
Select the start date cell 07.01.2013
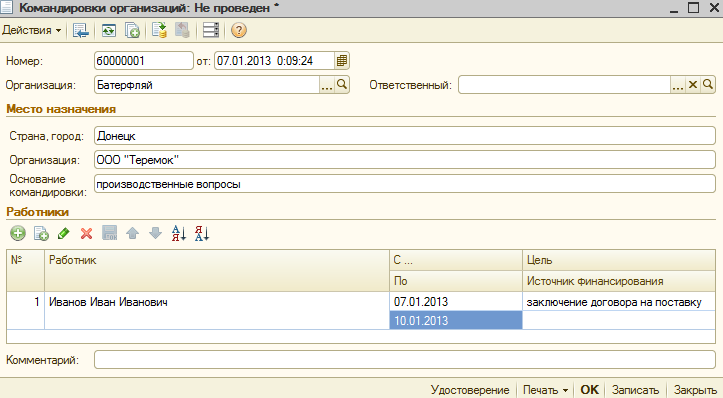456,302
